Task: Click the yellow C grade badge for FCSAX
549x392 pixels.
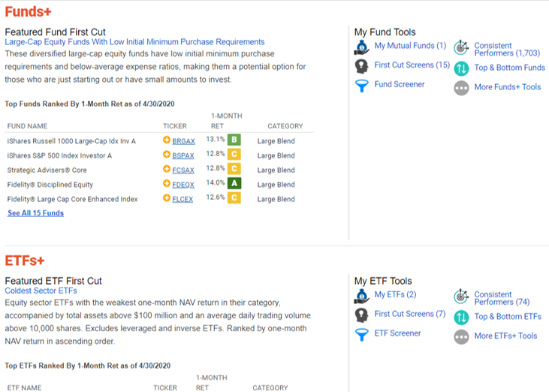Action: point(234,169)
